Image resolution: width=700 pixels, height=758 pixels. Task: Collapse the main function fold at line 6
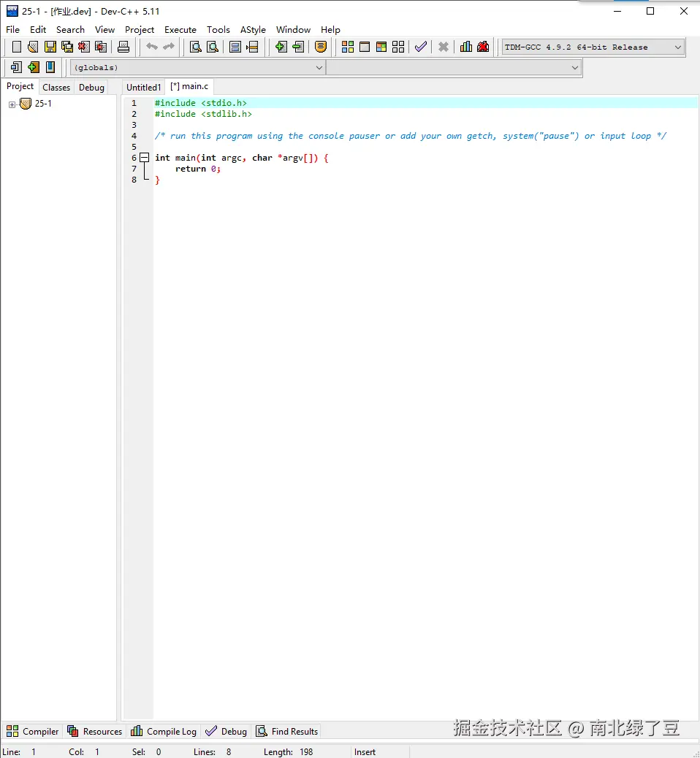point(144,157)
